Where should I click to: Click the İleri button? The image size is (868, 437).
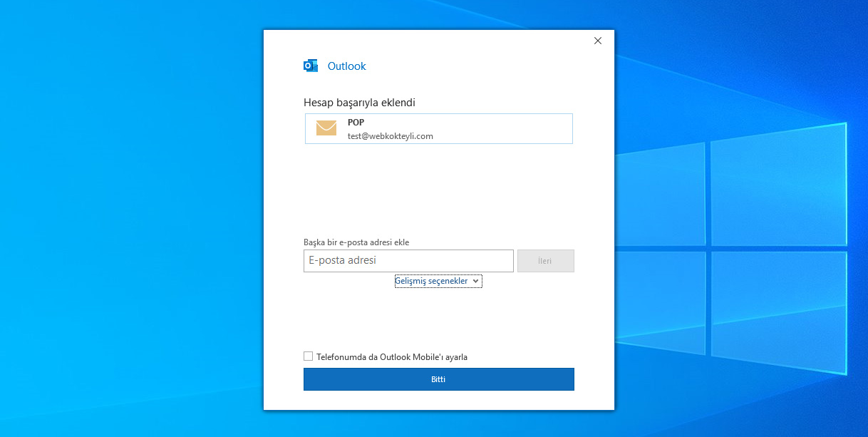coord(546,261)
